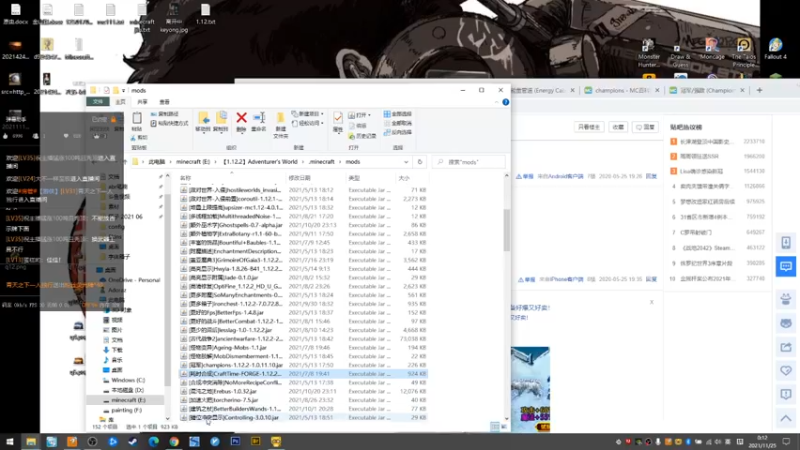Click the refresh icon beside the address bar
Screen dimensions: 800x450
tap(419, 162)
